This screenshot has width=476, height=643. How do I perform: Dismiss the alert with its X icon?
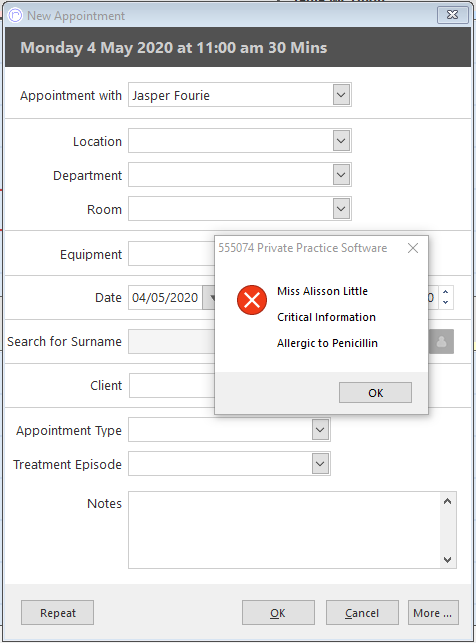[x=413, y=248]
